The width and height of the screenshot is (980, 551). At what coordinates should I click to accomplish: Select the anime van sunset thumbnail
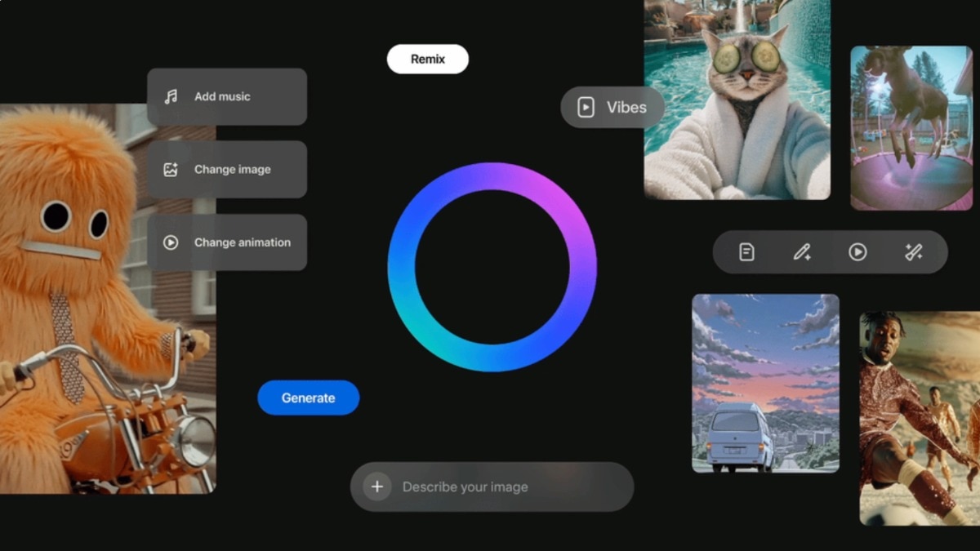click(x=765, y=384)
